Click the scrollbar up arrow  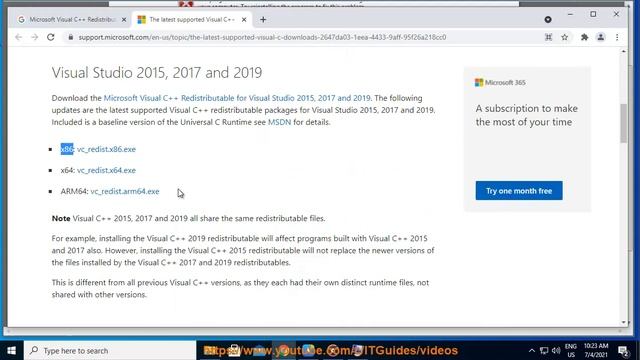click(x=623, y=51)
